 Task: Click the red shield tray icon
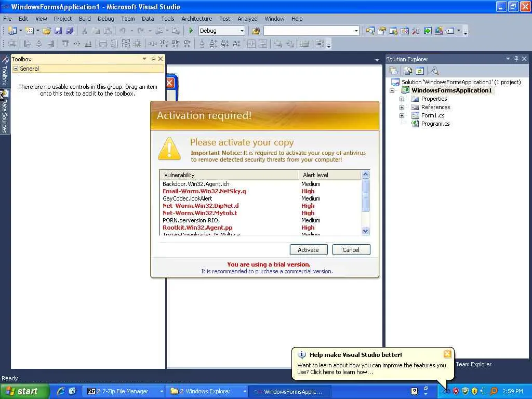click(x=456, y=391)
